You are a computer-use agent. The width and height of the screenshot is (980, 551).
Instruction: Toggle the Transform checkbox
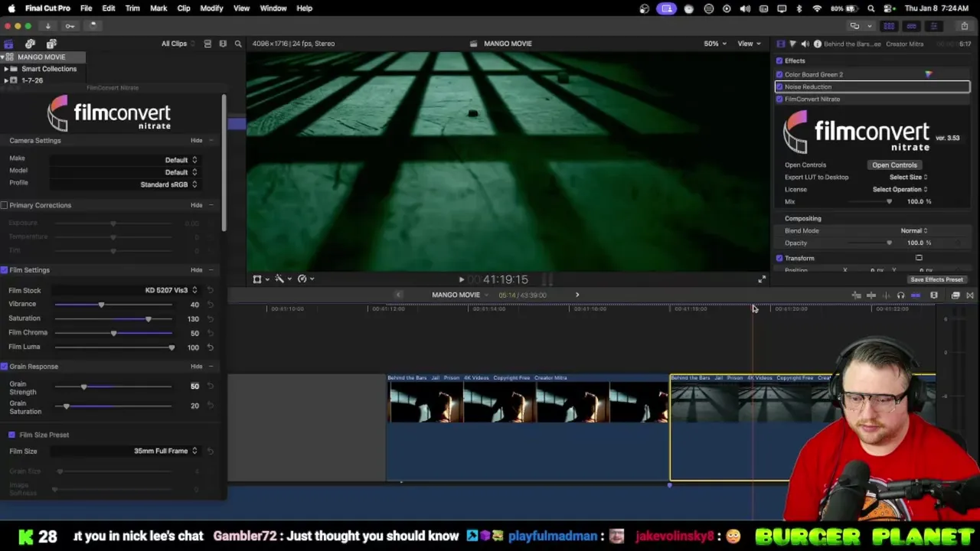(779, 258)
